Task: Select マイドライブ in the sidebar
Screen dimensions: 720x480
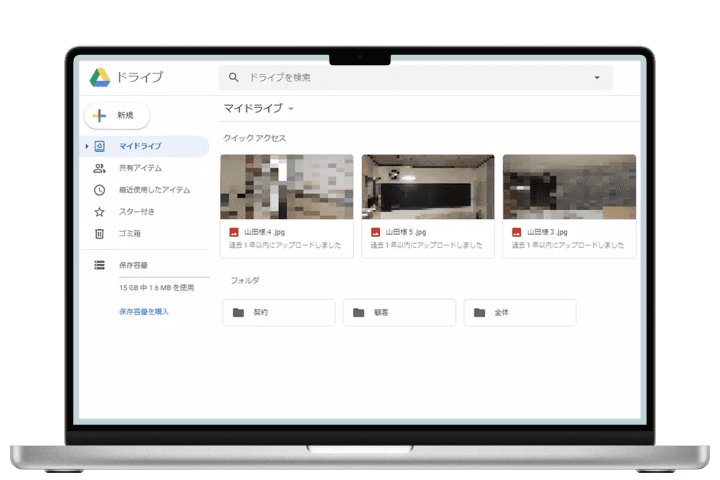Action: click(145, 146)
